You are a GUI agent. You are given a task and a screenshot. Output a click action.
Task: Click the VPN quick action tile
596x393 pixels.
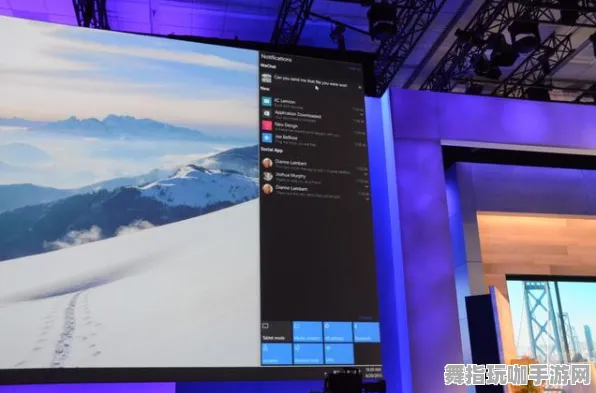click(x=339, y=354)
